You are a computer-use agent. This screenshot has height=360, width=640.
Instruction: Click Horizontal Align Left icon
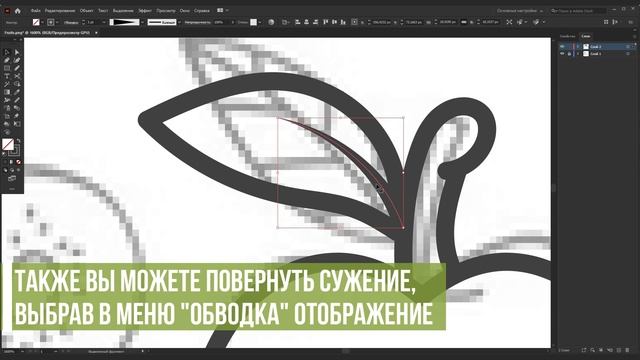297,22
